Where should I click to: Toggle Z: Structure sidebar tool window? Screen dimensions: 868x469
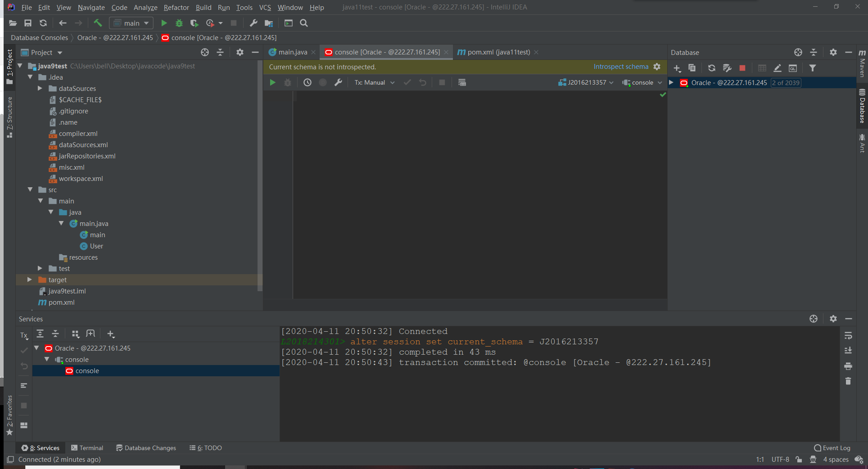(9, 117)
